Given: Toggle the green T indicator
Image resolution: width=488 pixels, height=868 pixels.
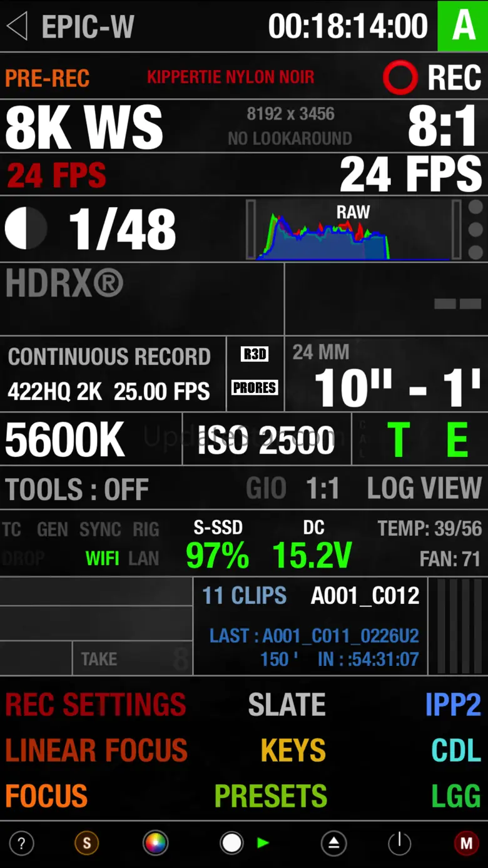Looking at the screenshot, I should [x=399, y=440].
